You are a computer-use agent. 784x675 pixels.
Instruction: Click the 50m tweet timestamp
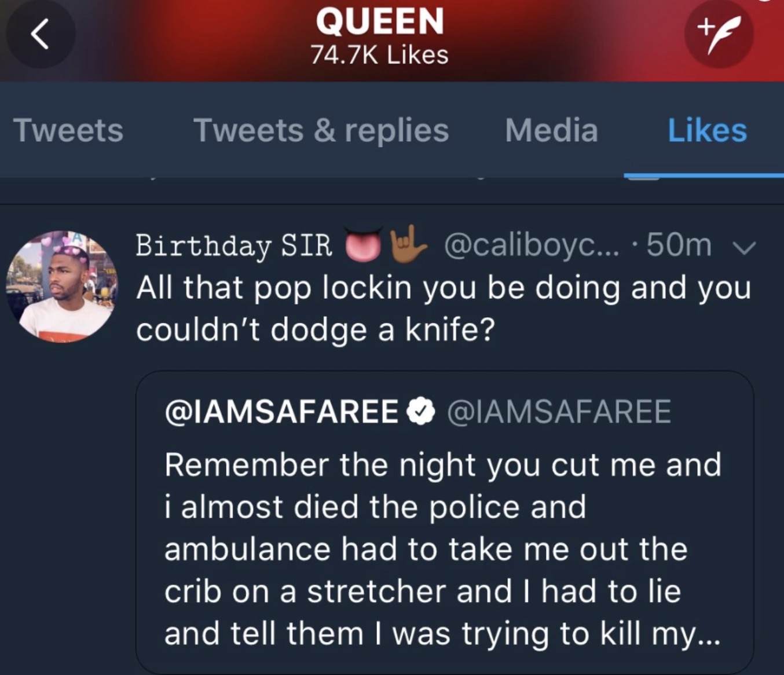[x=679, y=245]
